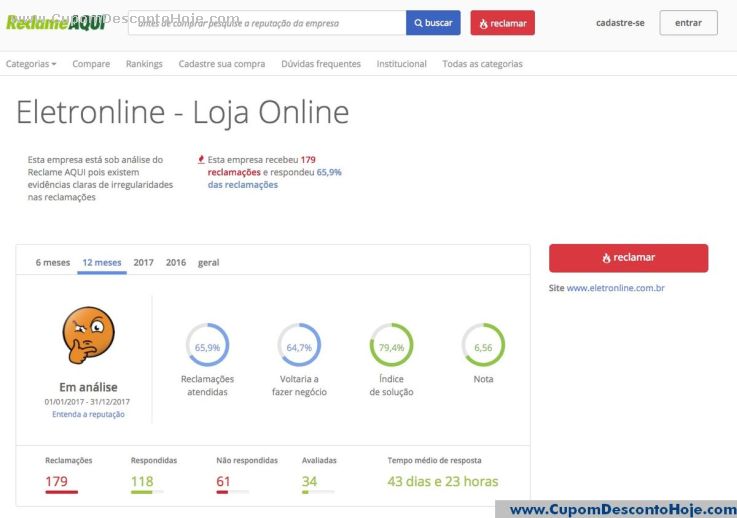Click the Respondidas count 118
Screen dimensions: 737x518
pyautogui.click(x=142, y=481)
